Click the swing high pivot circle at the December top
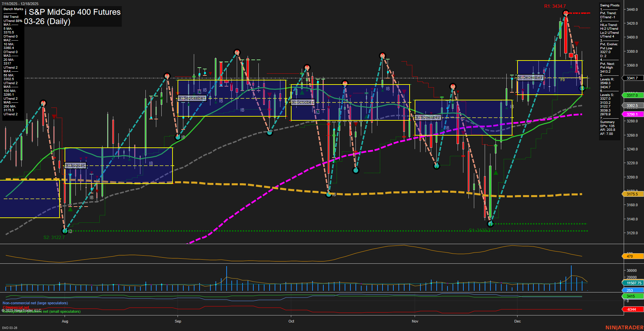The height and width of the screenshot is (331, 644). coord(565,12)
